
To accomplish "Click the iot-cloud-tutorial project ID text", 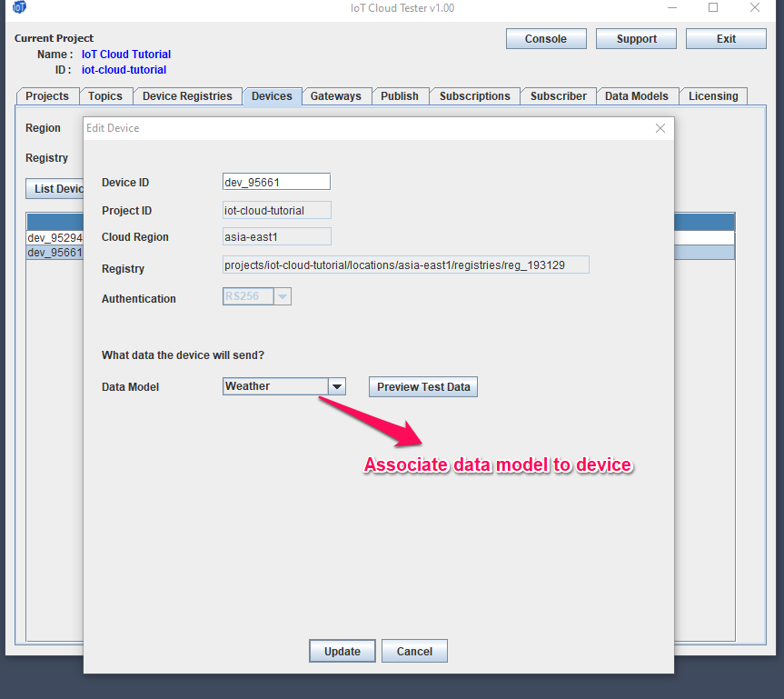I will pyautogui.click(x=124, y=70).
